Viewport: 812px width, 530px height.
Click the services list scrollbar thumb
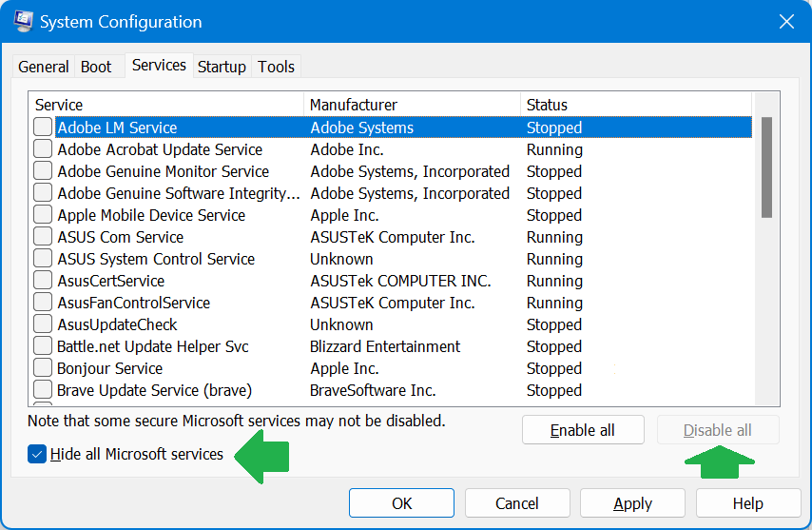766,167
